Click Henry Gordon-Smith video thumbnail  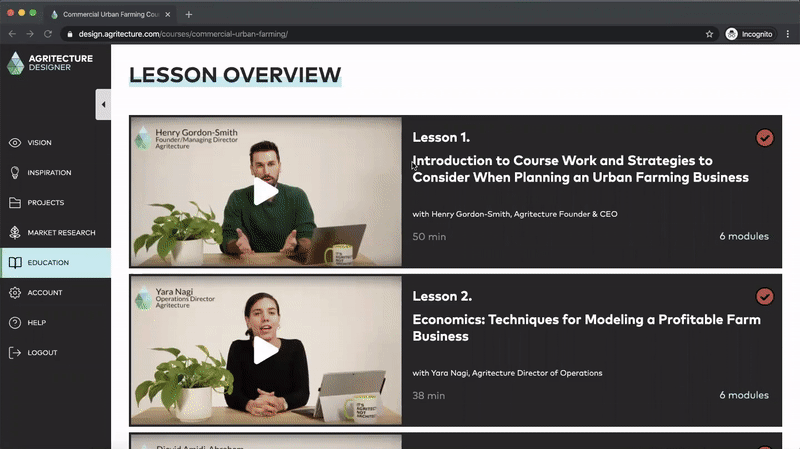pyautogui.click(x=266, y=191)
